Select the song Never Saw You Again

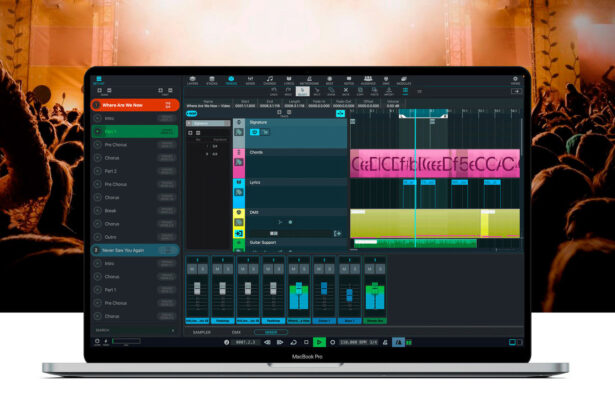pyautogui.click(x=135, y=250)
